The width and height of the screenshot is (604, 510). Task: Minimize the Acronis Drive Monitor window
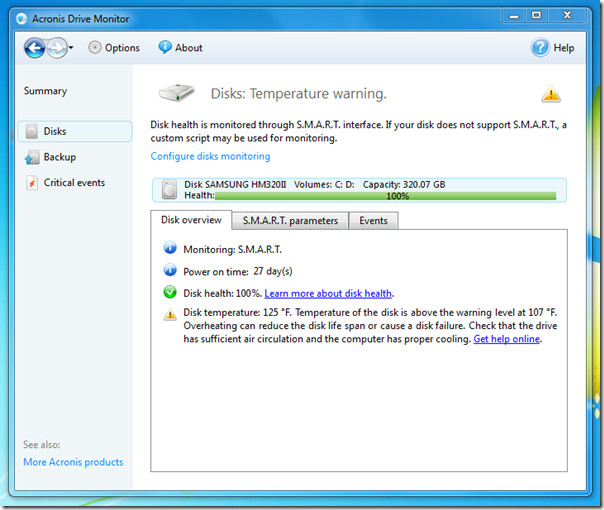514,16
